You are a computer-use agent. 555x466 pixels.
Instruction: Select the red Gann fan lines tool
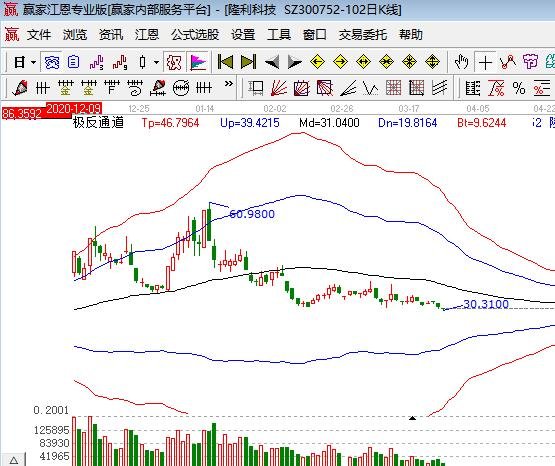point(279,88)
